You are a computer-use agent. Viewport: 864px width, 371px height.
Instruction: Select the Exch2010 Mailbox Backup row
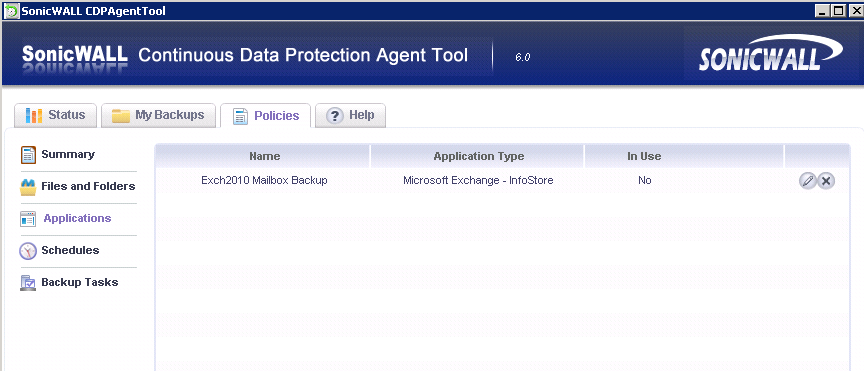[x=503, y=180]
